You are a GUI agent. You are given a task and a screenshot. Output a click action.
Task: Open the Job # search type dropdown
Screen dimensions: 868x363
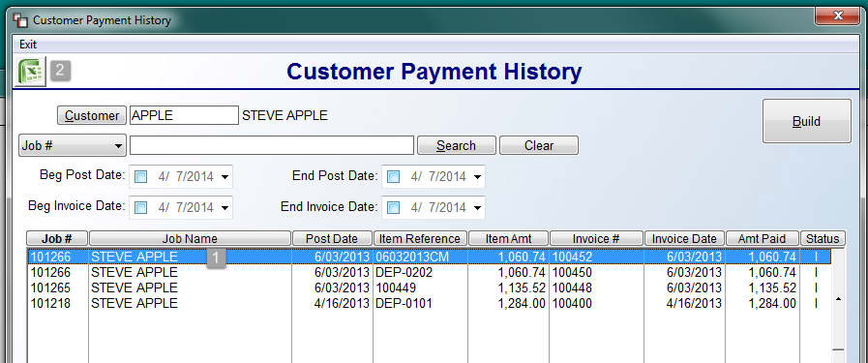click(x=73, y=146)
